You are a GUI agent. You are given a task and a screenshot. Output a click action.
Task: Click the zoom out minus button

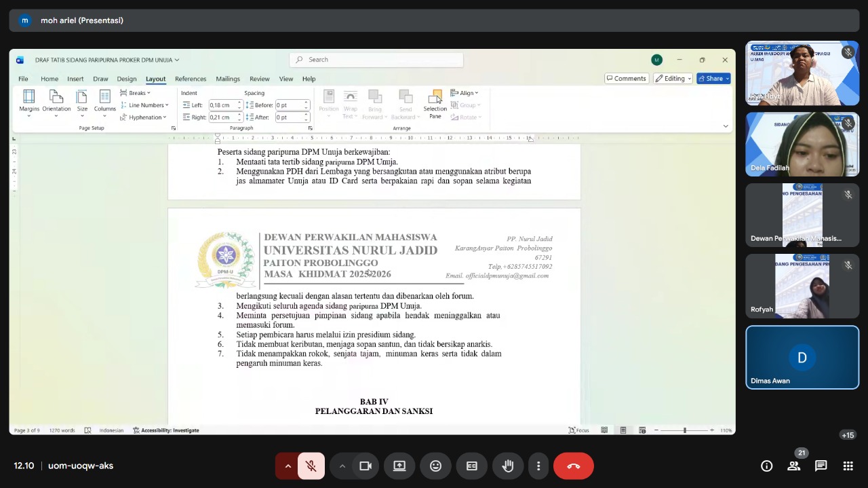(656, 430)
